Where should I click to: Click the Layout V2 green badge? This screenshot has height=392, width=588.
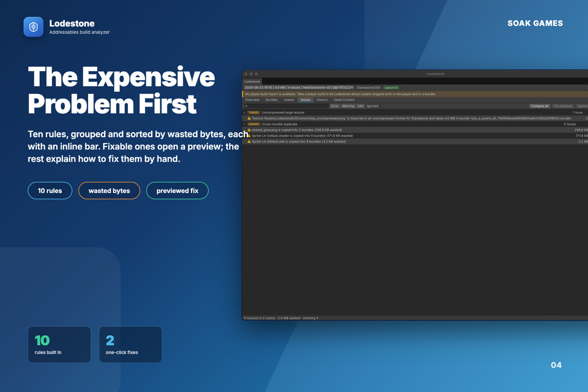pos(392,88)
